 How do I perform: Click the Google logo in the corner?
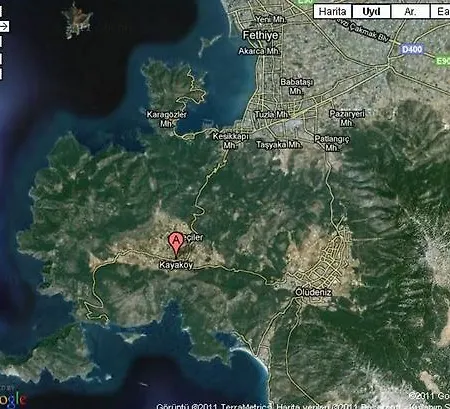point(13,400)
